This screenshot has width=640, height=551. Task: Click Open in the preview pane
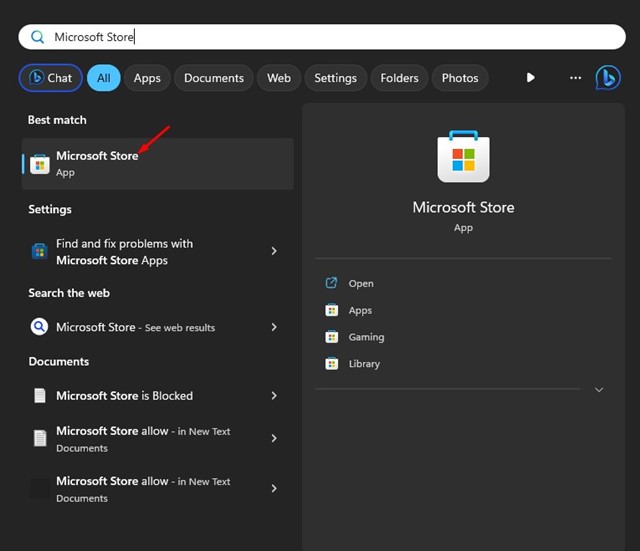(361, 283)
